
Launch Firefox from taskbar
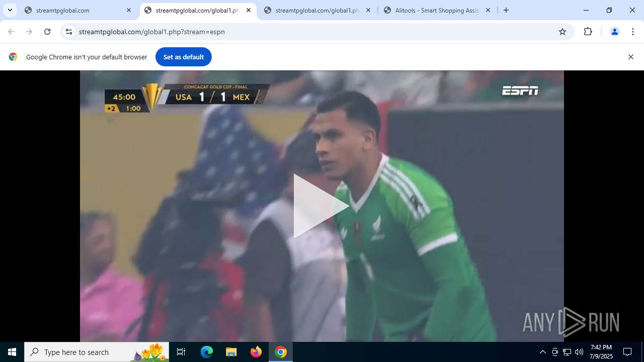point(256,352)
